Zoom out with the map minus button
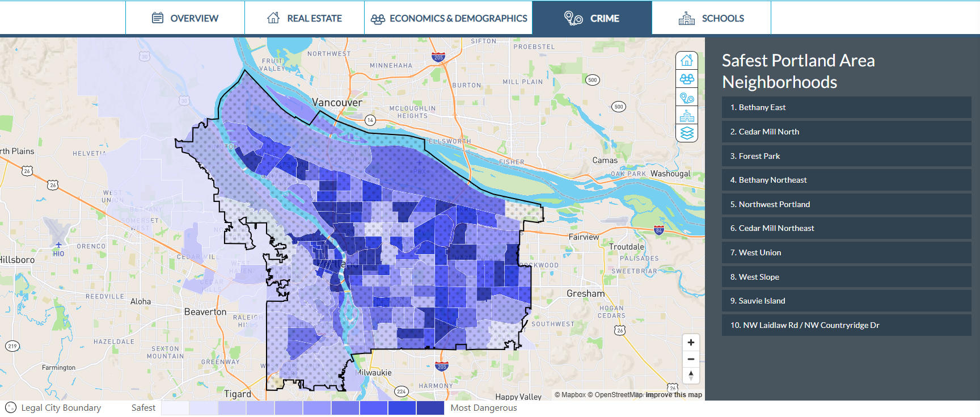Image resolution: width=980 pixels, height=417 pixels. click(x=691, y=359)
